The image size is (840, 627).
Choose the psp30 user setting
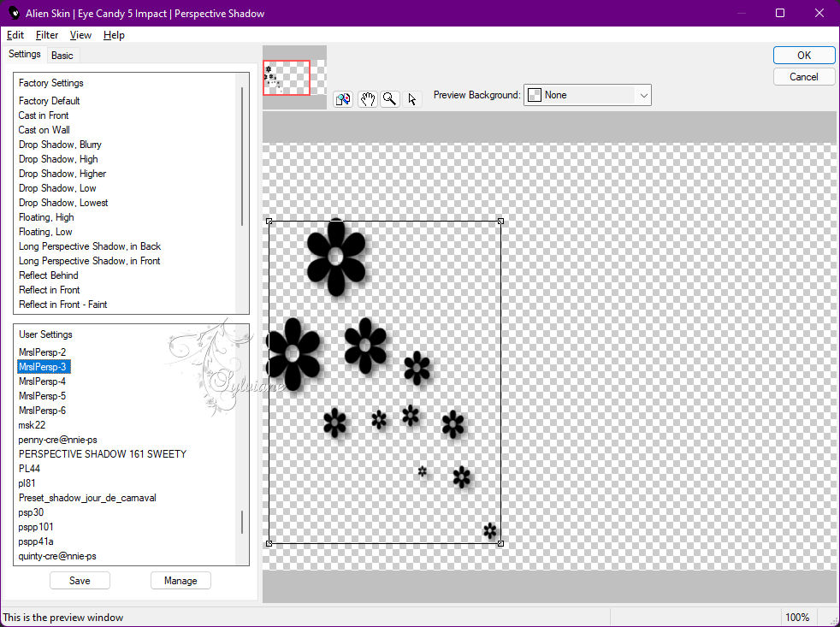(31, 512)
